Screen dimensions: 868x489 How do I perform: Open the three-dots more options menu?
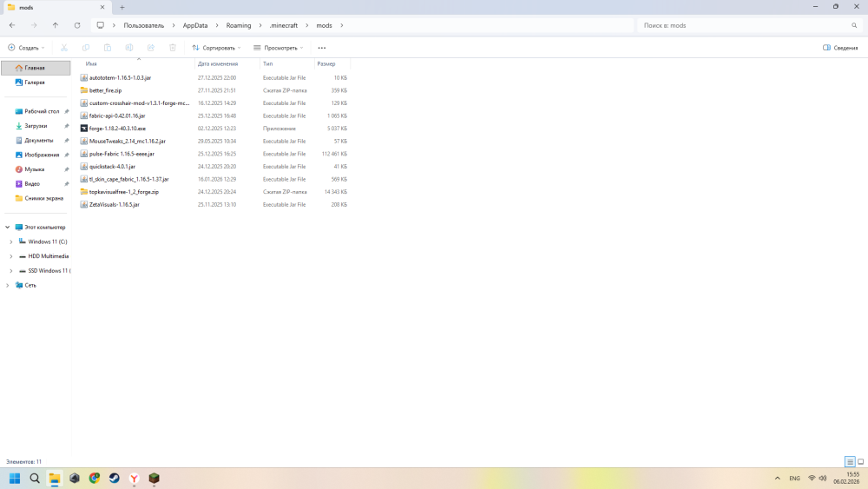tap(322, 48)
